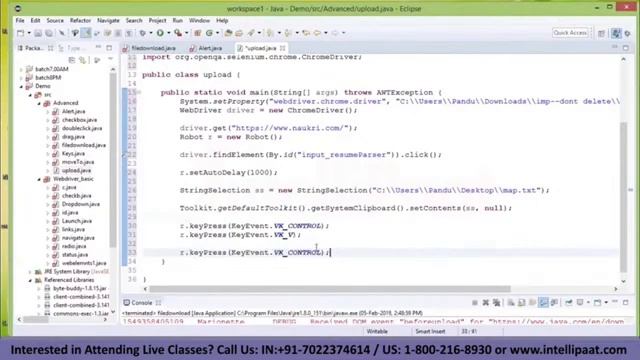Open the Run button dropdown arrow
Viewport: 640px width, 360px height.
pyautogui.click(x=169, y=33)
